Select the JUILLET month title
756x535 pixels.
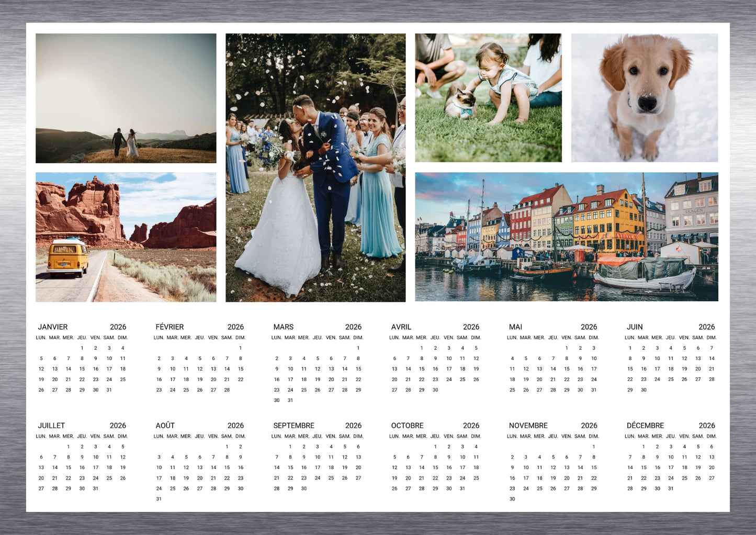coord(51,426)
